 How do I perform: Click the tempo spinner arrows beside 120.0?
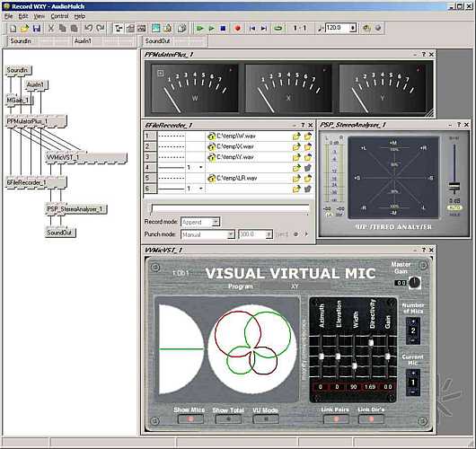pos(353,28)
